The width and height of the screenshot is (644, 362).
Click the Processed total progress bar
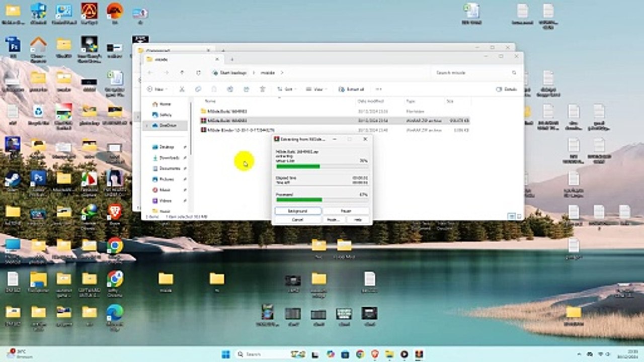coord(321,200)
